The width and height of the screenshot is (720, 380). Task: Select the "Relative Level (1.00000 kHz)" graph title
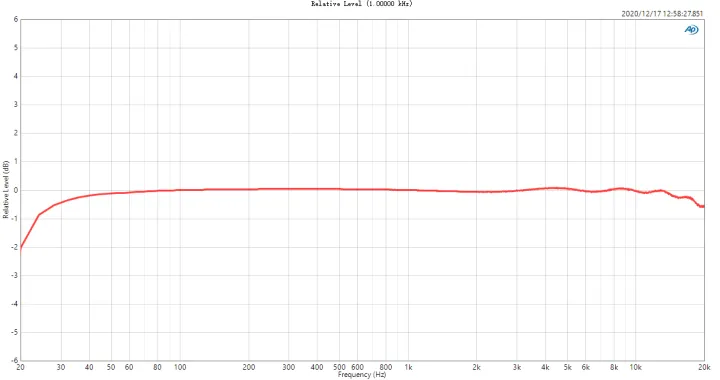pos(362,4)
